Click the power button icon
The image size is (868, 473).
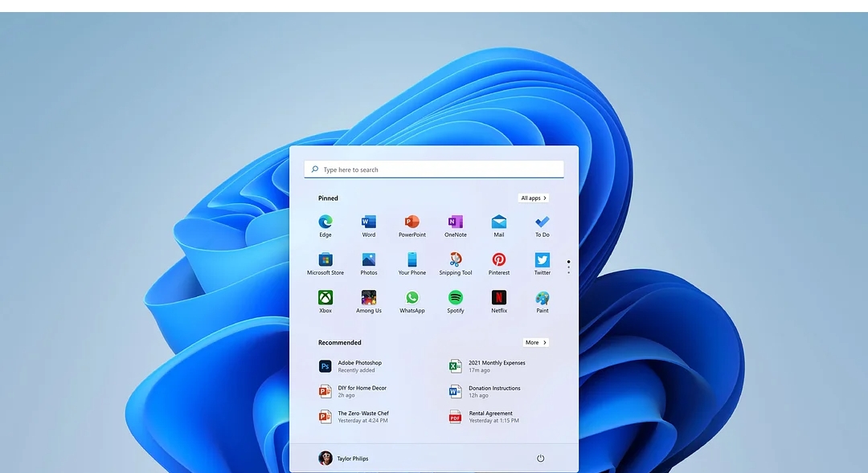click(540, 458)
